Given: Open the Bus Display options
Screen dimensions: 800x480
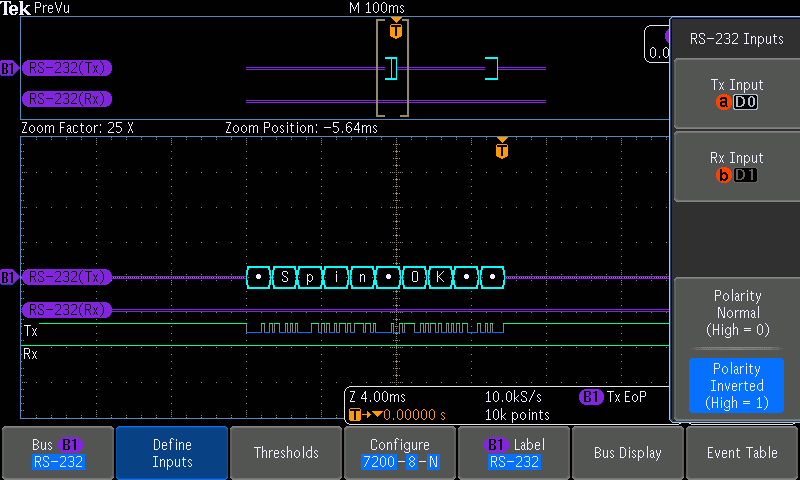Looking at the screenshot, I should (628, 453).
